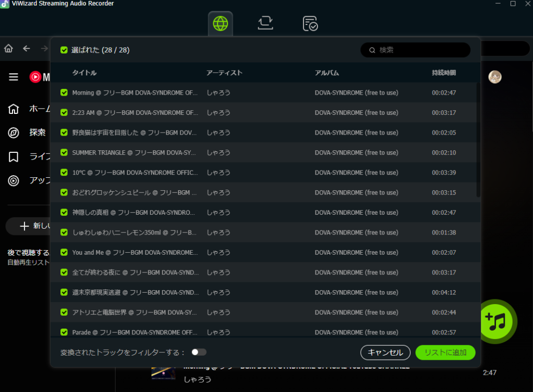Click the green add music floating icon
Viewport: 533px width, 392px height.
495,321
